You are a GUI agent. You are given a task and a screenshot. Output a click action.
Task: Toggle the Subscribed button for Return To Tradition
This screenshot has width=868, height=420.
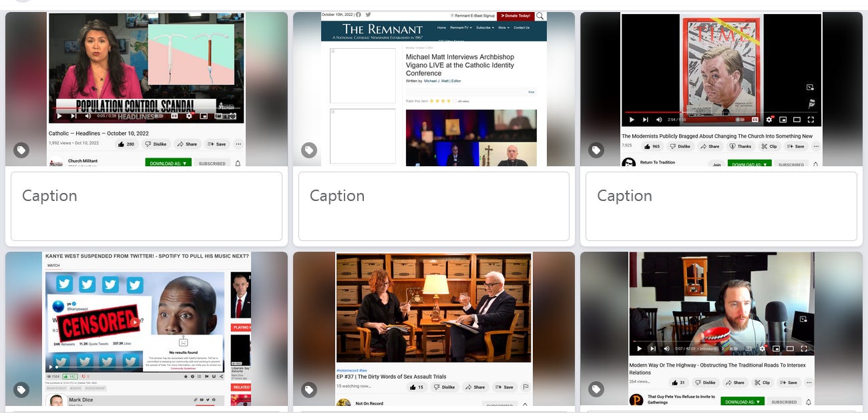791,164
